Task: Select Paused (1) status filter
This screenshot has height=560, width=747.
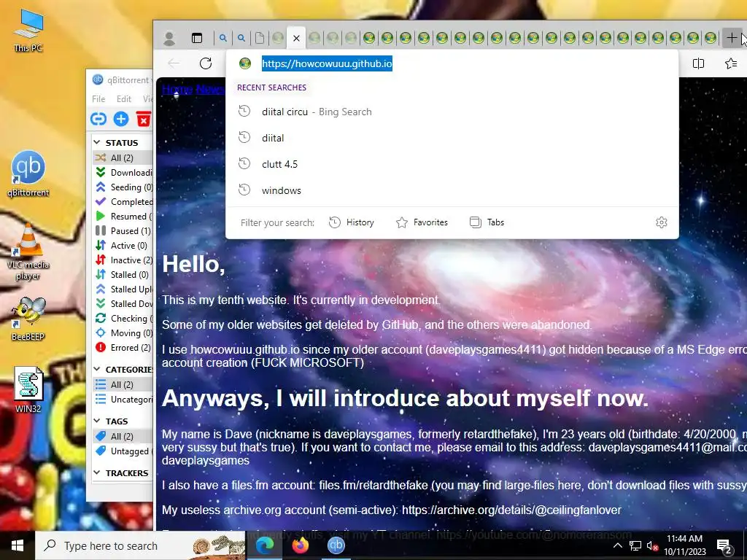Action: [x=123, y=231]
